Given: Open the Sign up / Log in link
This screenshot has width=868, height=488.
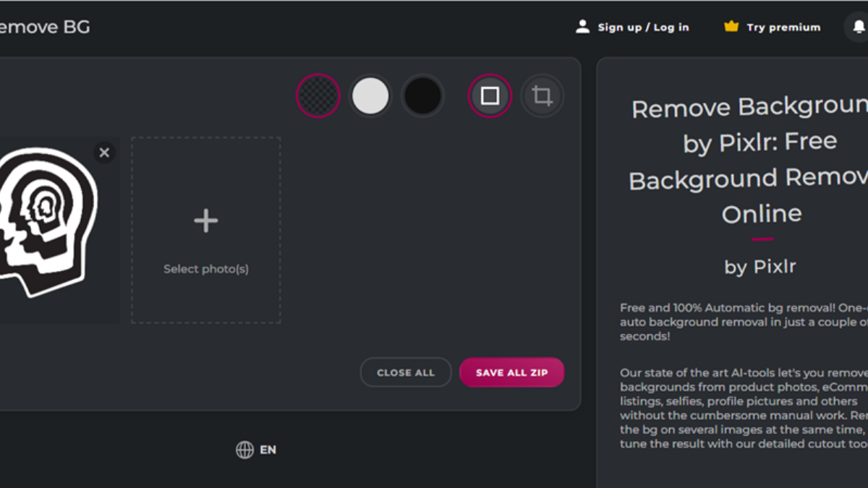Looking at the screenshot, I should pyautogui.click(x=643, y=27).
